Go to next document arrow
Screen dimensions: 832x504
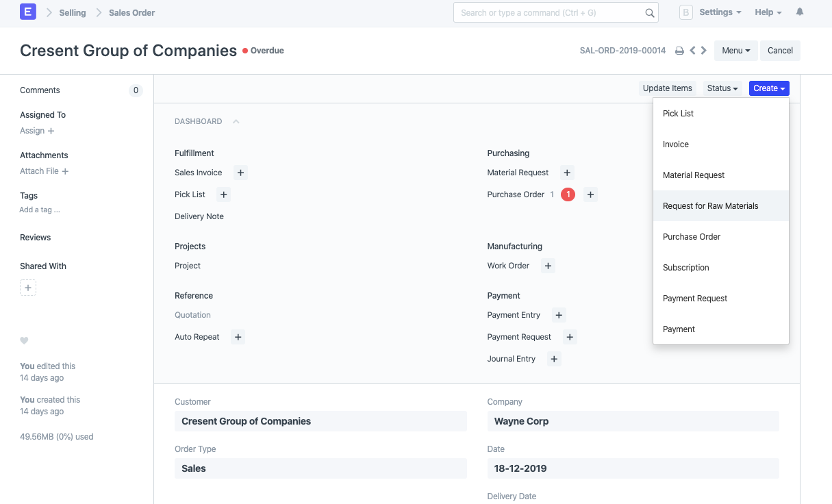tap(703, 51)
